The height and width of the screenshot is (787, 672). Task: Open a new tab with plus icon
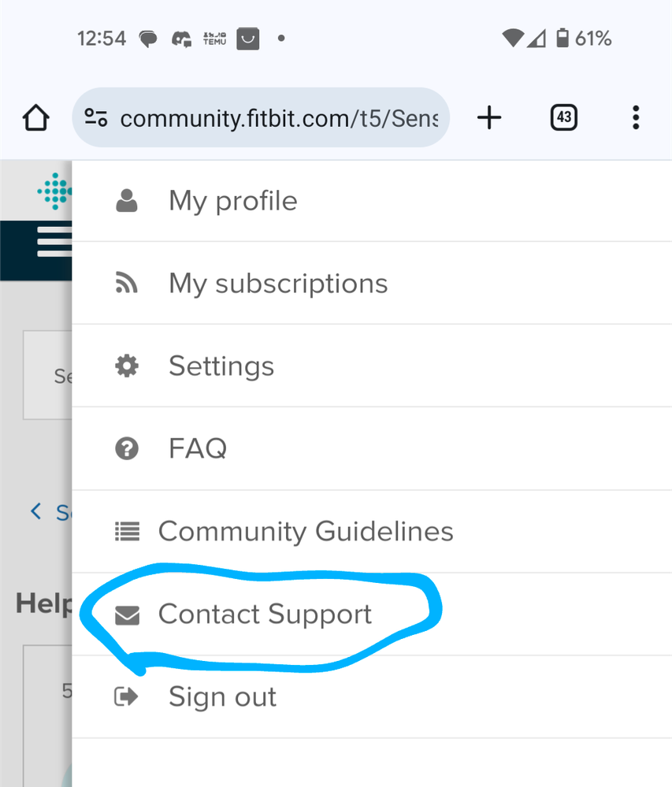point(488,118)
